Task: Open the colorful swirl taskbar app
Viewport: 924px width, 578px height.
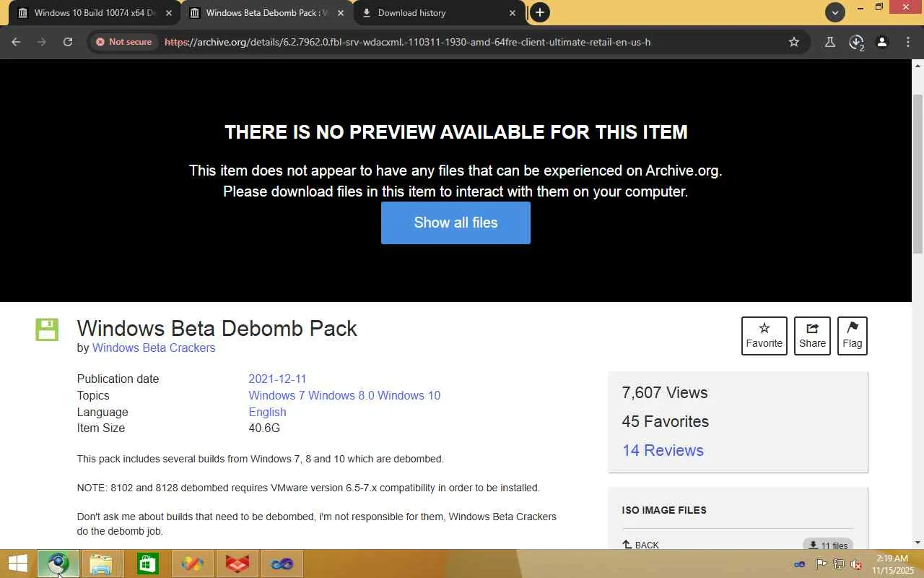Action: tap(192, 564)
